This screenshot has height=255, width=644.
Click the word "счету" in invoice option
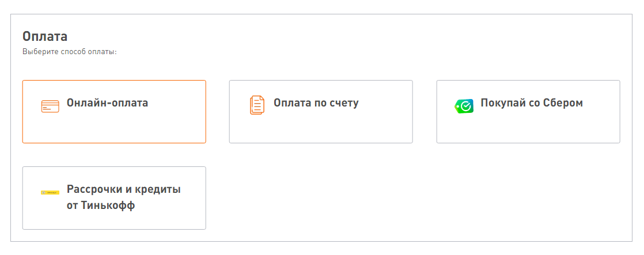coord(344,104)
